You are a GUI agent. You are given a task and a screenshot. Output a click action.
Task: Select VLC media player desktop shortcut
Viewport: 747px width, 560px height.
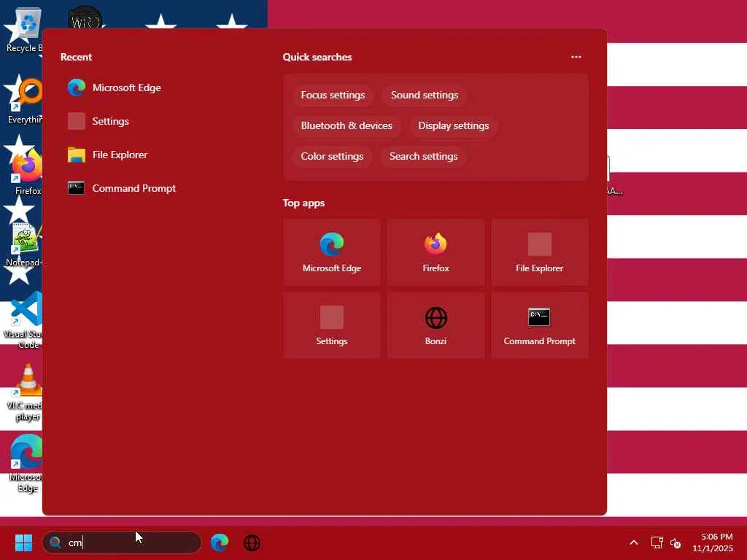point(25,392)
